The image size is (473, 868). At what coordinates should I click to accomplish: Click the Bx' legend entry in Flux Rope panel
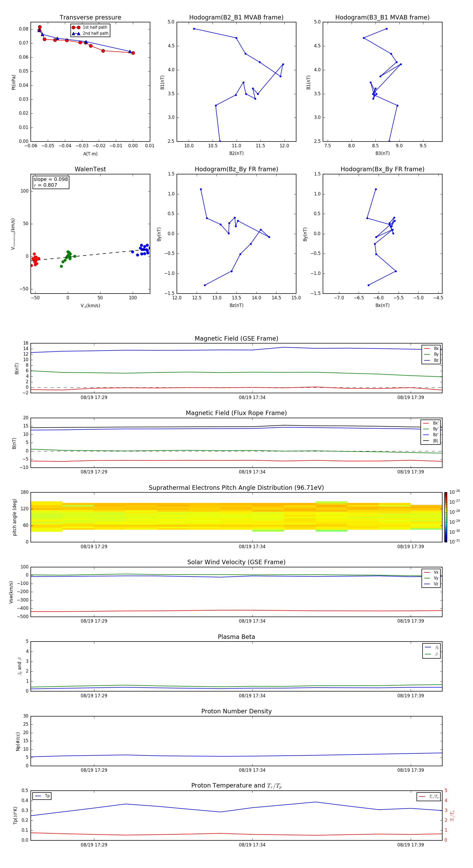431,423
